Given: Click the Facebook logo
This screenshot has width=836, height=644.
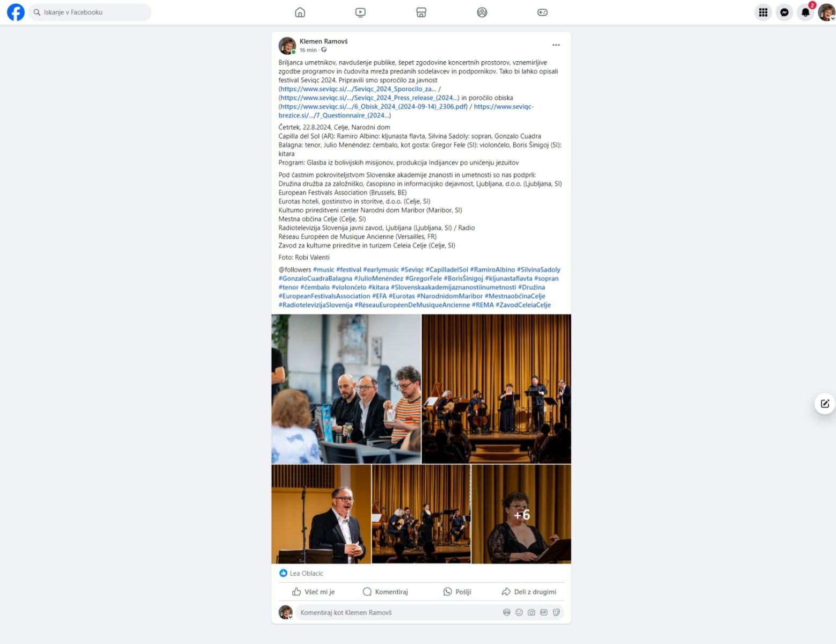Looking at the screenshot, I should [x=16, y=12].
